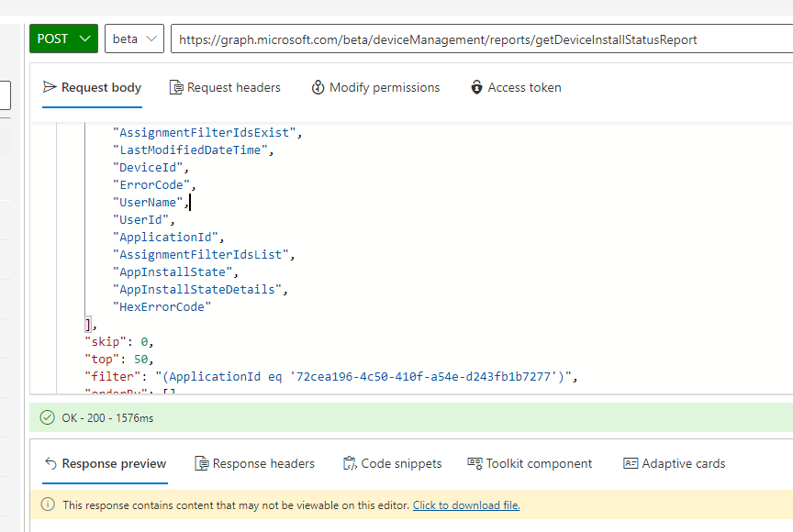Open the Access token tab
This screenshot has height=532, width=793.
(516, 87)
